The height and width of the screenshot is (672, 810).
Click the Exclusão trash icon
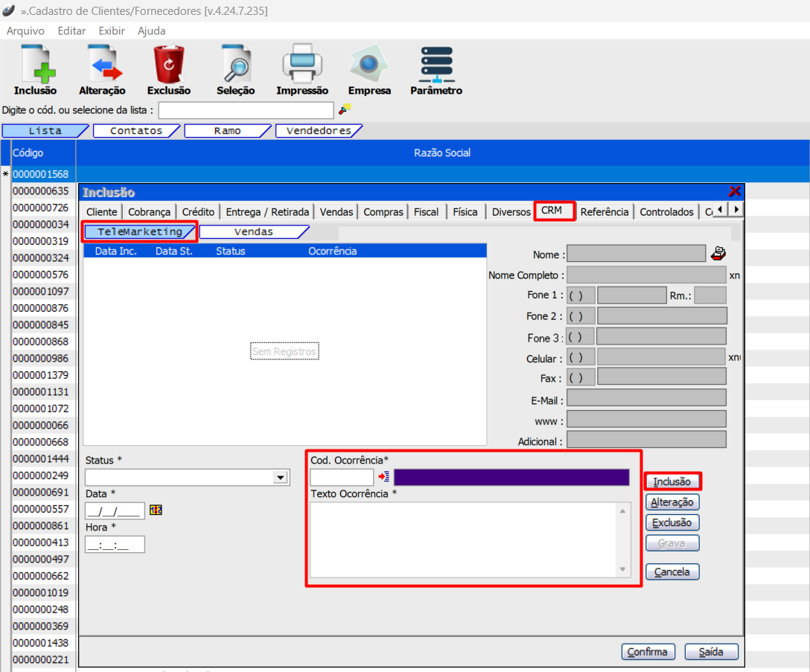[x=169, y=65]
